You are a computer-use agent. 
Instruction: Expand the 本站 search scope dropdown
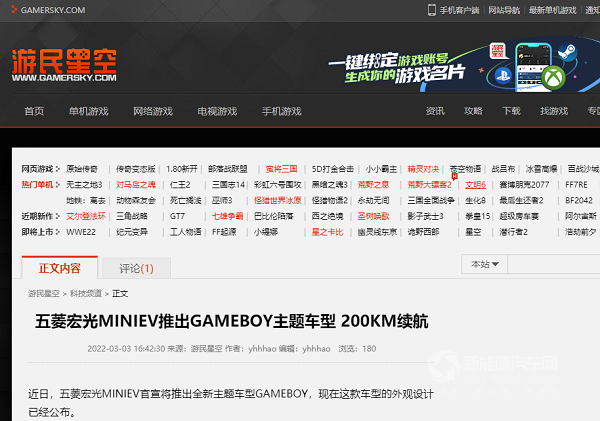[x=484, y=264]
